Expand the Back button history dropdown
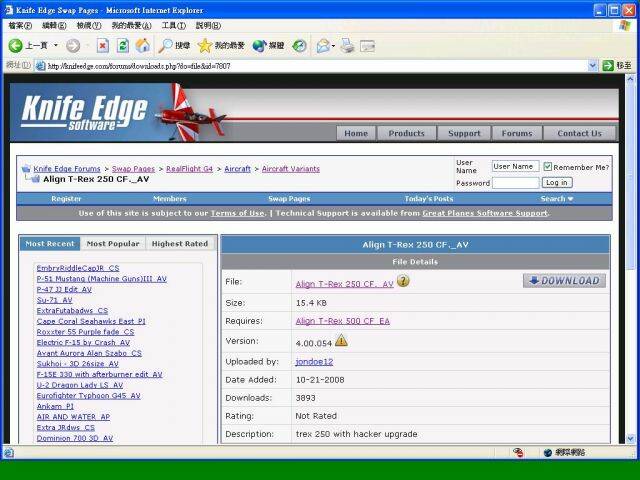The width and height of the screenshot is (640, 480). 56,46
